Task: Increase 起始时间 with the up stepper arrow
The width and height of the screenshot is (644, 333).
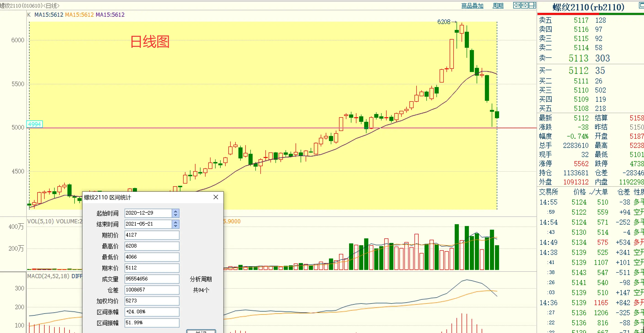Action: (x=176, y=211)
